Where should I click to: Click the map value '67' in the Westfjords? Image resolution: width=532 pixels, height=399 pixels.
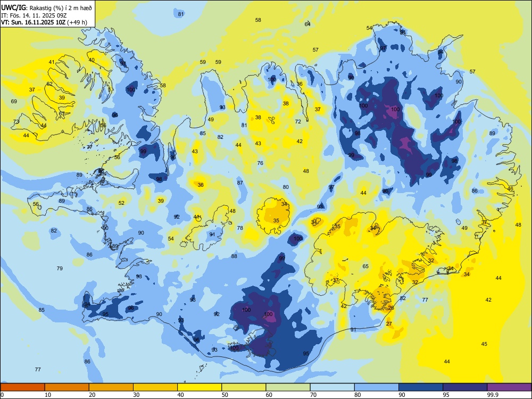[x=62, y=114]
